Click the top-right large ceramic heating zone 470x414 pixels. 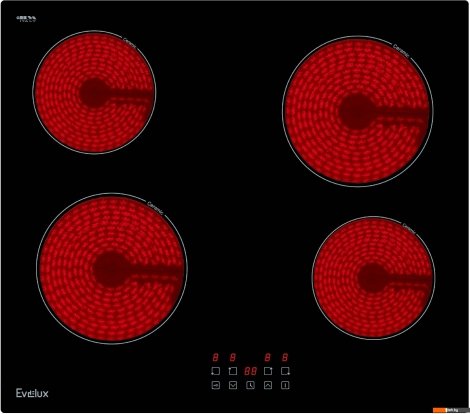358,111
